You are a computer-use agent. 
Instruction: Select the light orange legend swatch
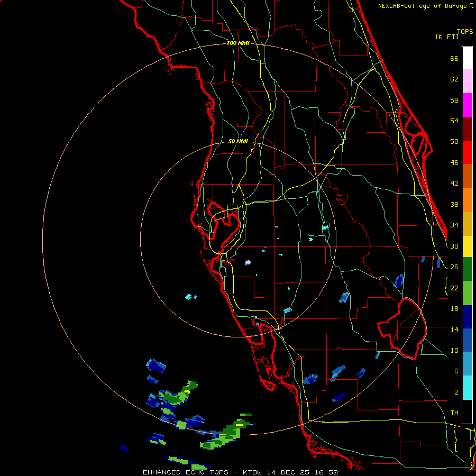[467, 200]
